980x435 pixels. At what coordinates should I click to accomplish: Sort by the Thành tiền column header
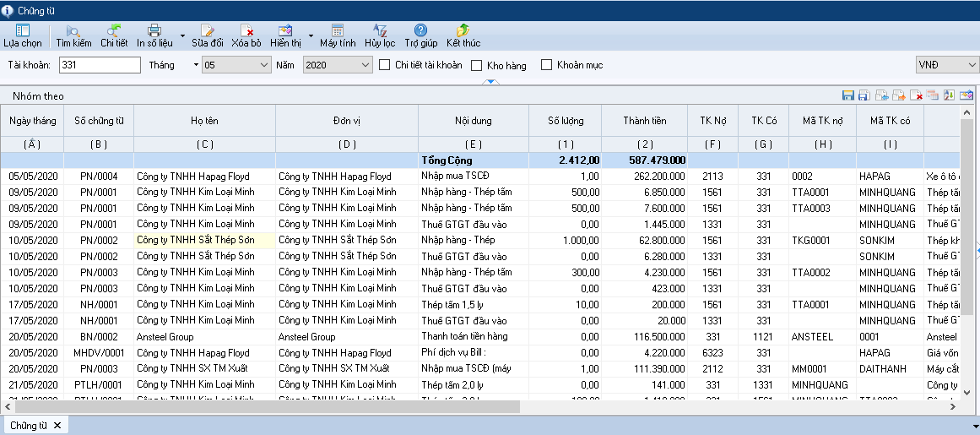tap(645, 121)
